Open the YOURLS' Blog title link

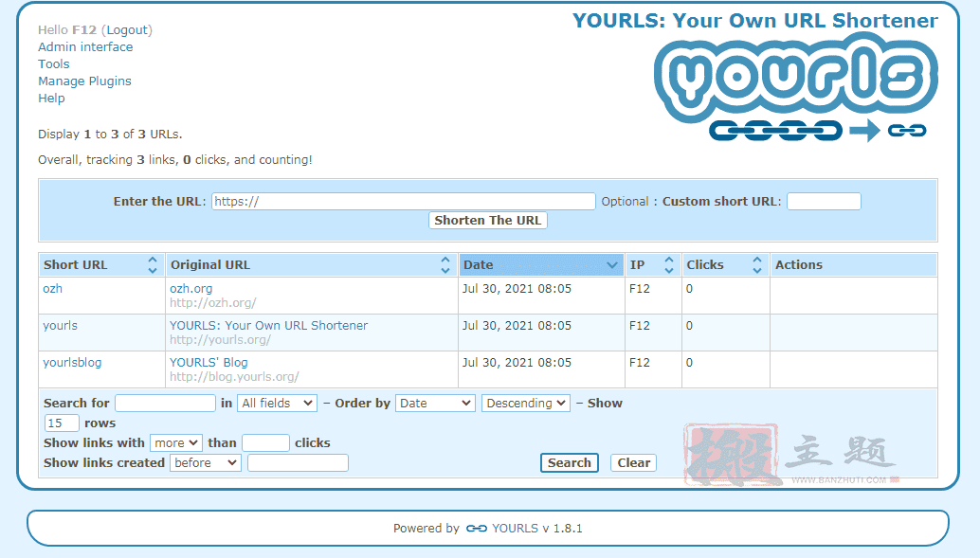pos(209,363)
